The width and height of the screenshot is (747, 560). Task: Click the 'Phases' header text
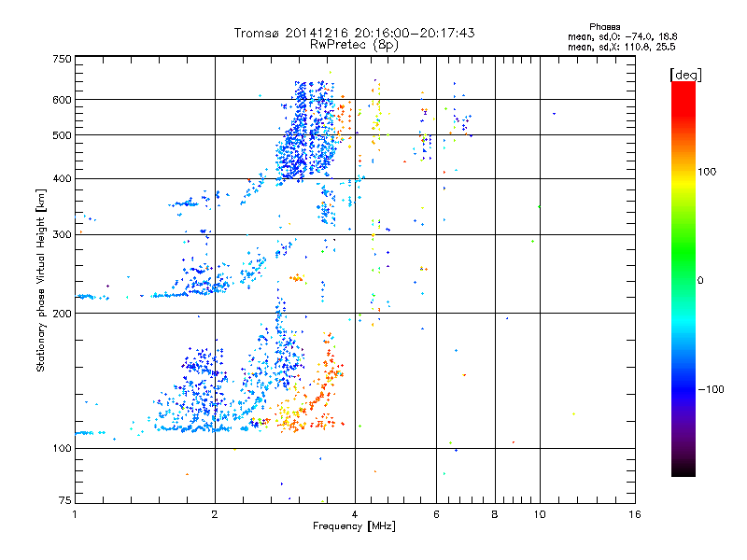pyautogui.click(x=604, y=27)
